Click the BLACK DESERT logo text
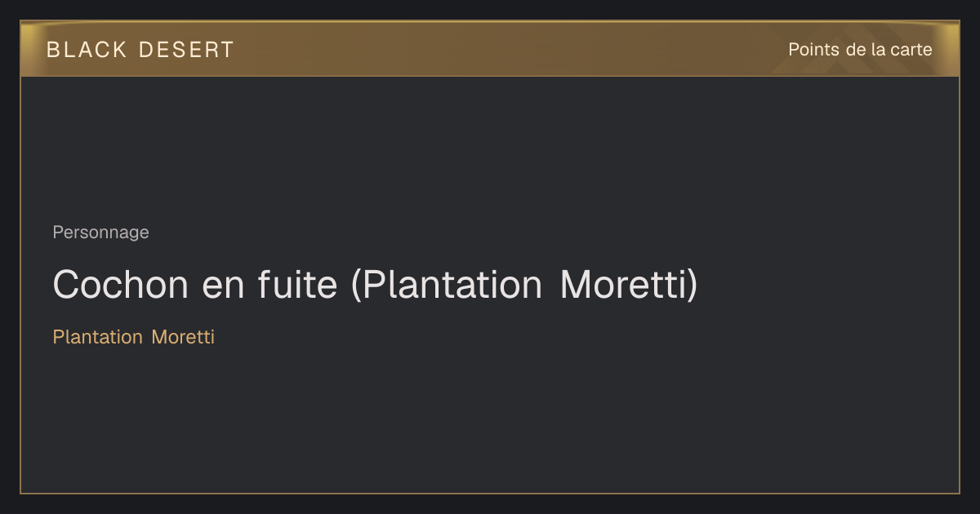This screenshot has width=980, height=514. coord(140,50)
